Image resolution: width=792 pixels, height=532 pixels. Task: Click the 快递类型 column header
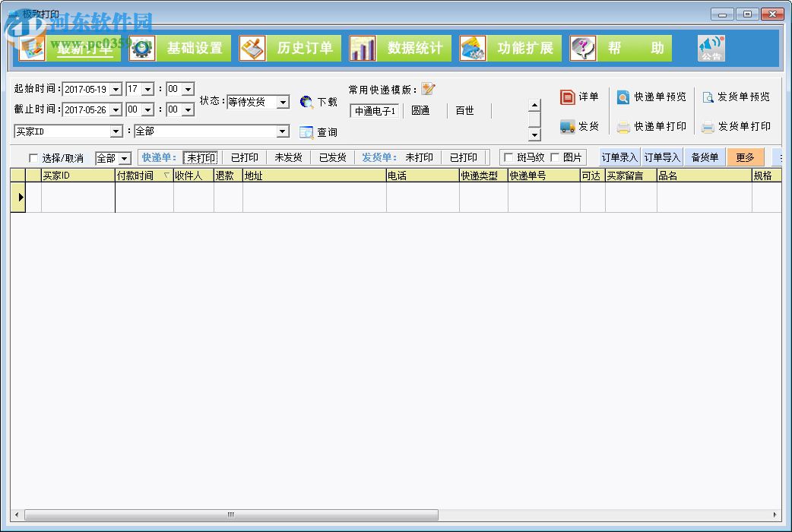tap(483, 176)
